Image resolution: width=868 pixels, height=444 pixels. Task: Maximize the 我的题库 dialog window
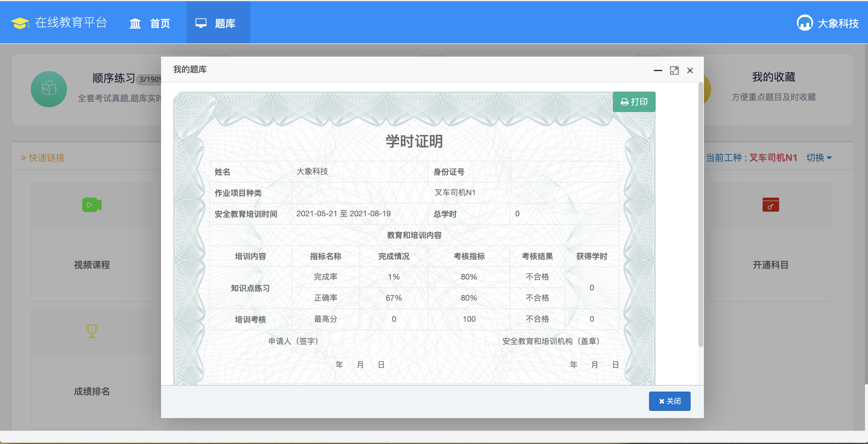coord(674,70)
